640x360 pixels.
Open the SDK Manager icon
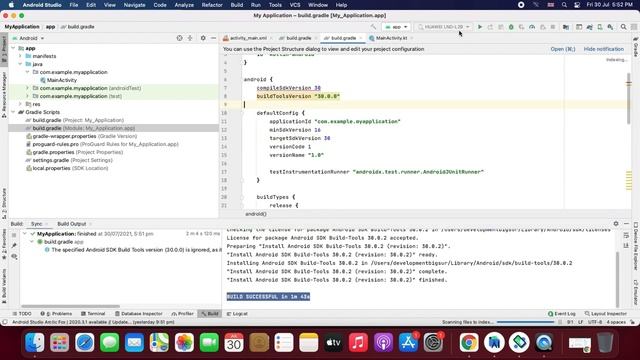610,27
